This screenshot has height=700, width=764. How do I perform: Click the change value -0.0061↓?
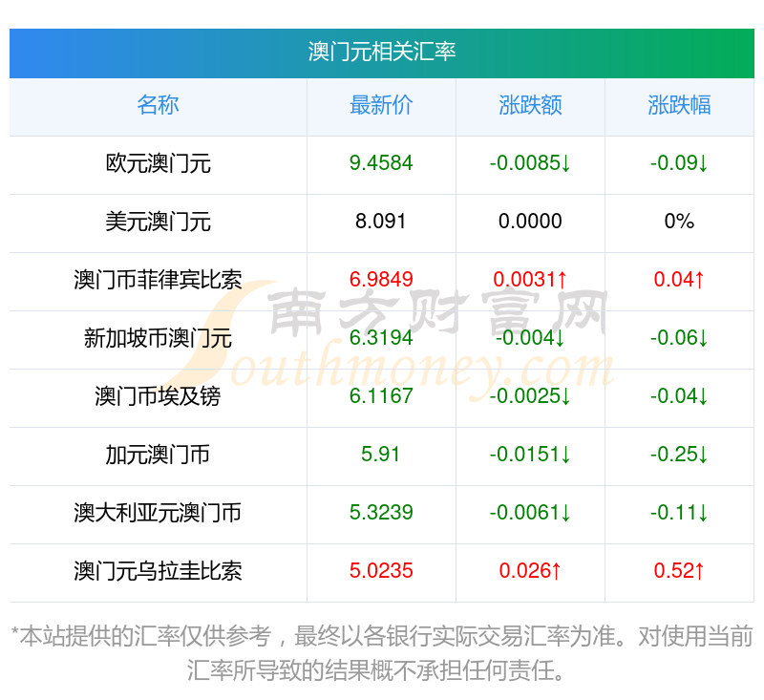[x=530, y=513]
